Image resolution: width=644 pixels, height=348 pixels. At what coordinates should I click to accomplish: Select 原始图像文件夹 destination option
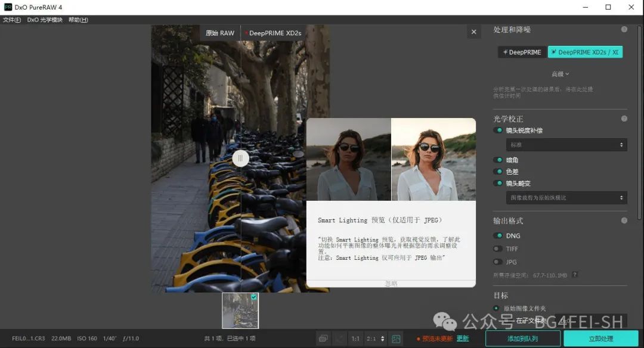click(496, 308)
